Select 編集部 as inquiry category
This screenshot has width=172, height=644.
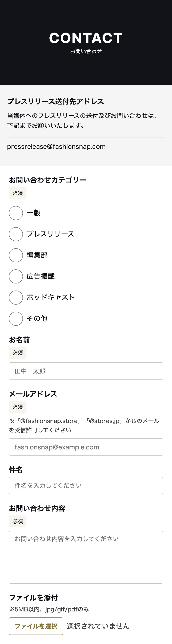16,255
